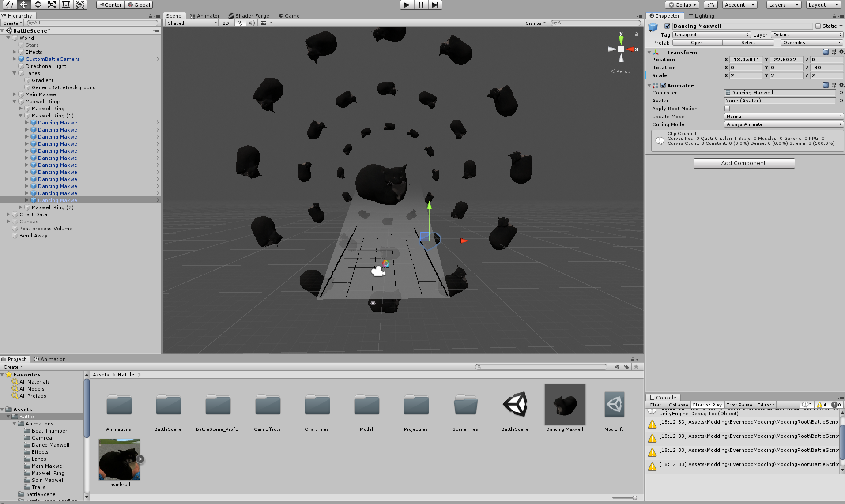Screen dimensions: 845x504
Task: Toggle scene lighting icon
Action: pyautogui.click(x=240, y=23)
